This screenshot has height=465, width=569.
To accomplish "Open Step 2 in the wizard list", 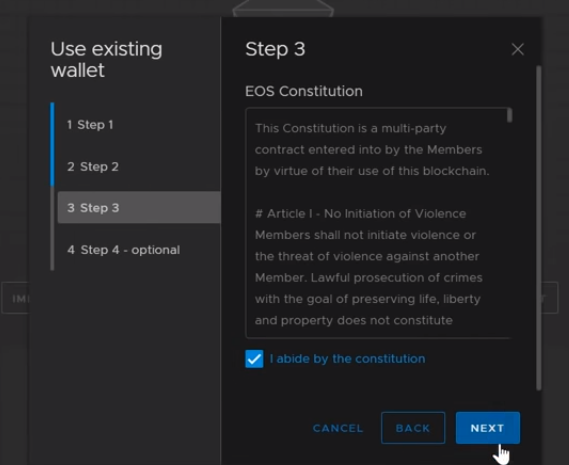I will coord(93,167).
